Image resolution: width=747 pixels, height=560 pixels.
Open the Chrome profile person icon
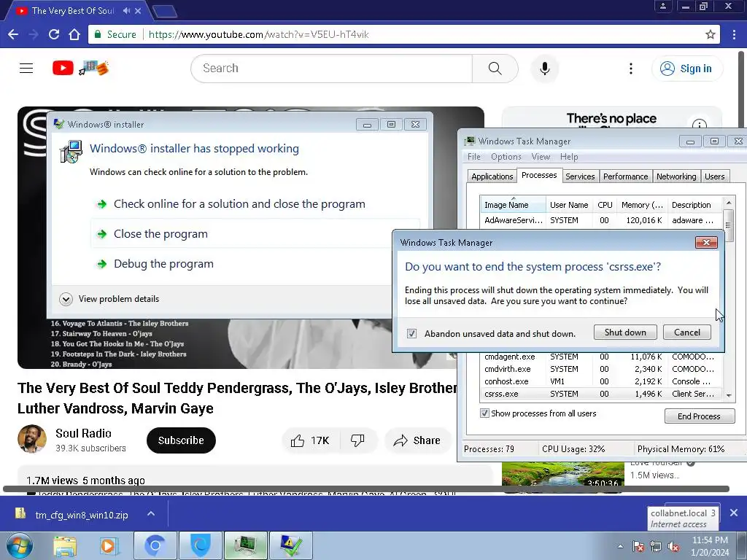[662, 6]
